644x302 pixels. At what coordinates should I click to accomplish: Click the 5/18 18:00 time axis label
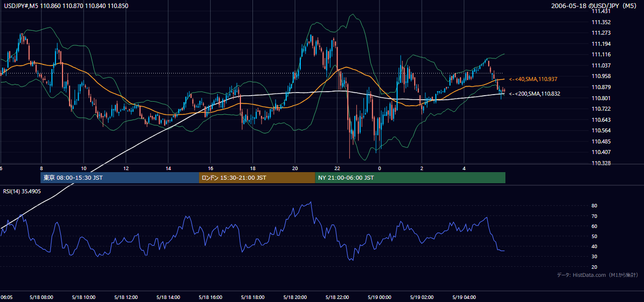(253, 297)
